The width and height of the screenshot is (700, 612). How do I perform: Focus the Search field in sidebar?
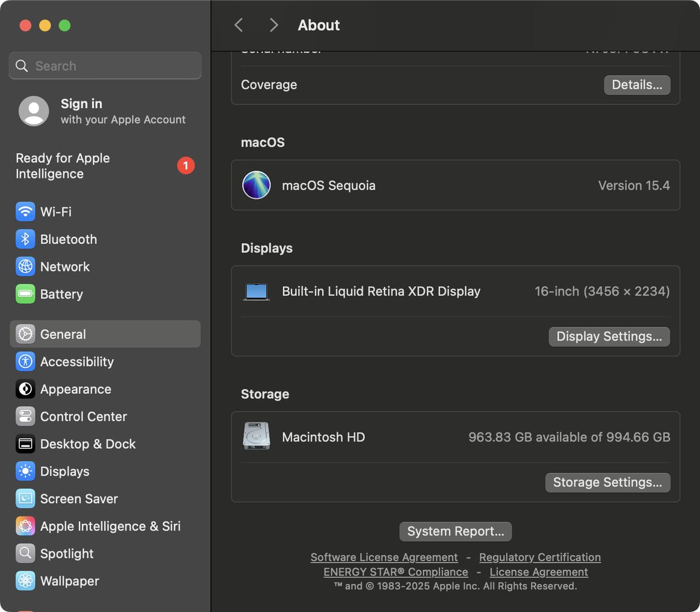(105, 66)
